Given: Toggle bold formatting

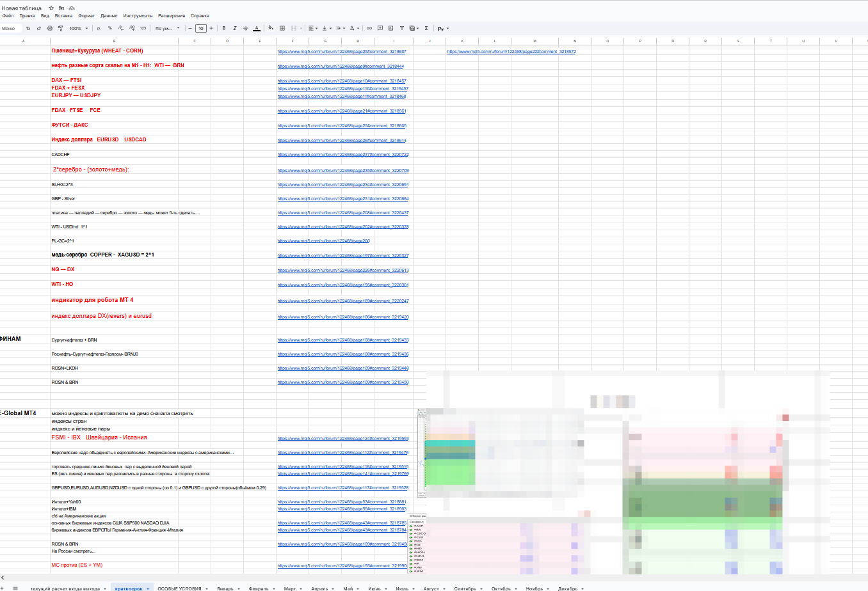Looking at the screenshot, I should 224,28.
